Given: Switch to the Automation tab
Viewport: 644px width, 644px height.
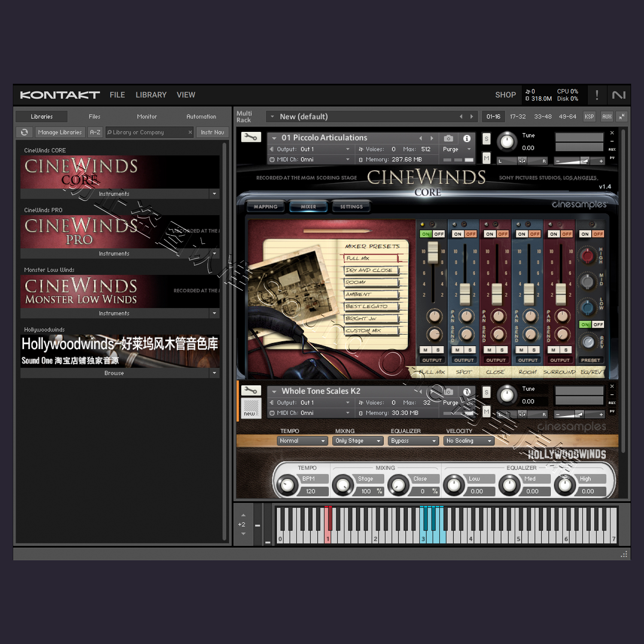Looking at the screenshot, I should (201, 116).
